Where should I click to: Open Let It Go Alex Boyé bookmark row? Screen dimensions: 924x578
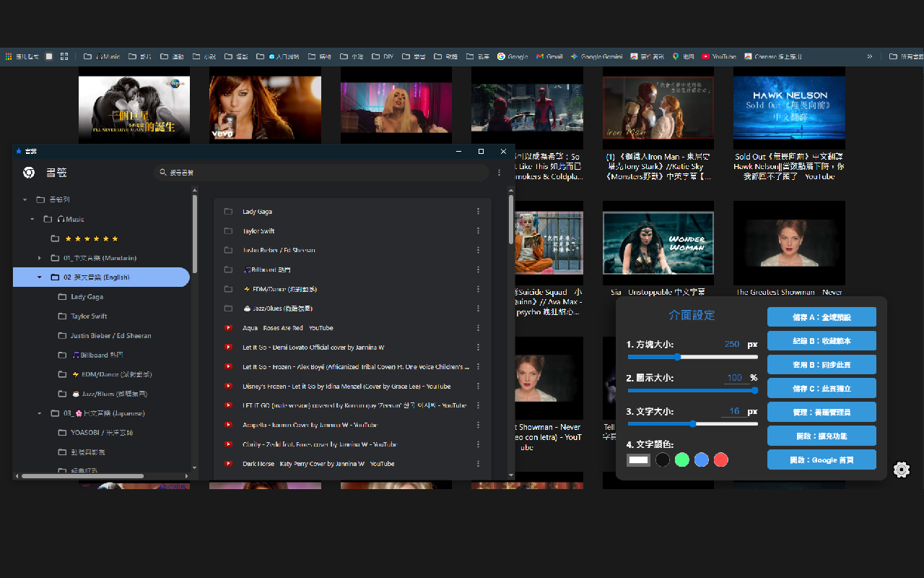[353, 367]
